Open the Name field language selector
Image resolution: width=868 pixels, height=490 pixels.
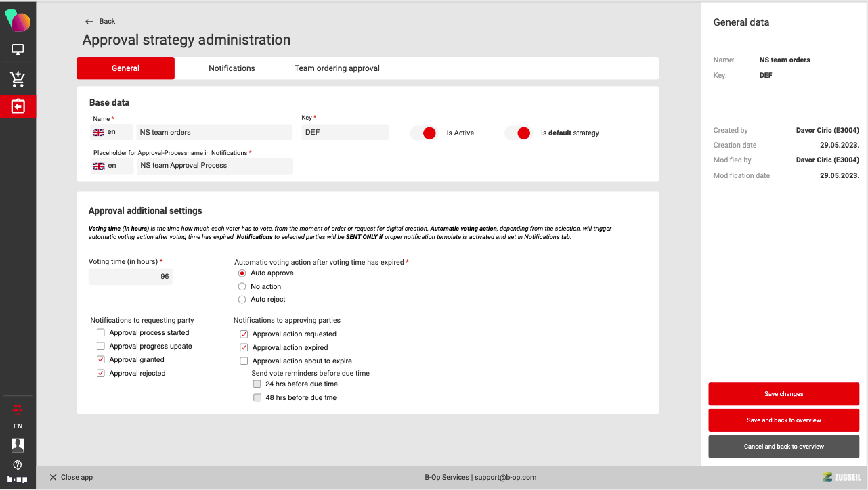112,133
